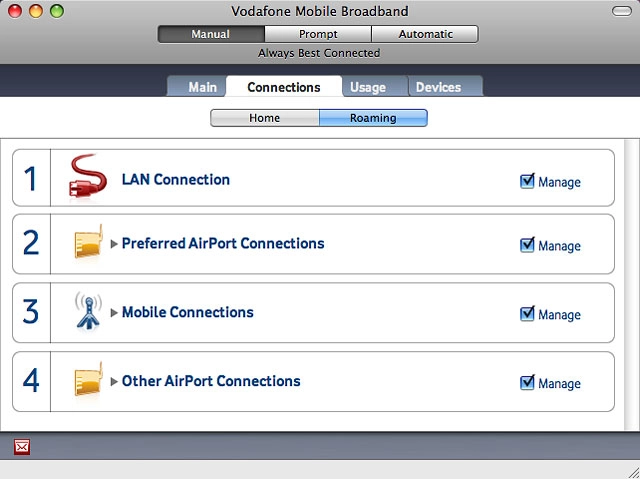Switch to the Main tab
The height and width of the screenshot is (479, 640).
pos(202,87)
